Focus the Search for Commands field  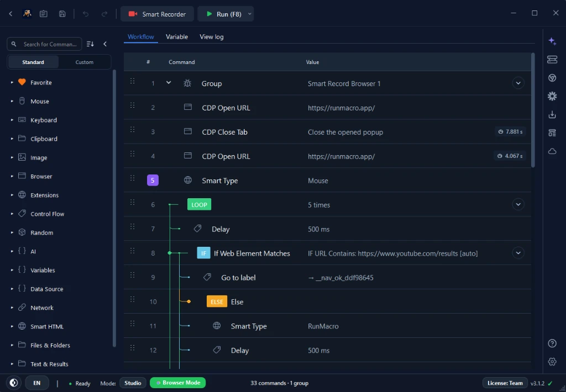click(x=44, y=44)
